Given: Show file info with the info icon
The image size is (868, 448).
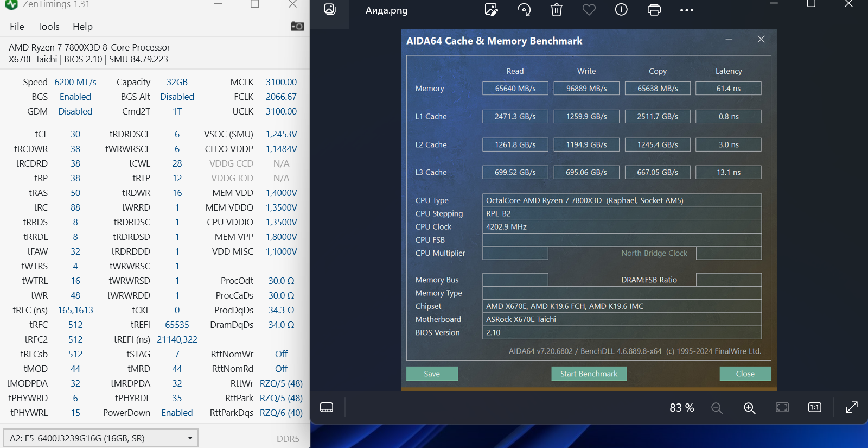Looking at the screenshot, I should (621, 10).
